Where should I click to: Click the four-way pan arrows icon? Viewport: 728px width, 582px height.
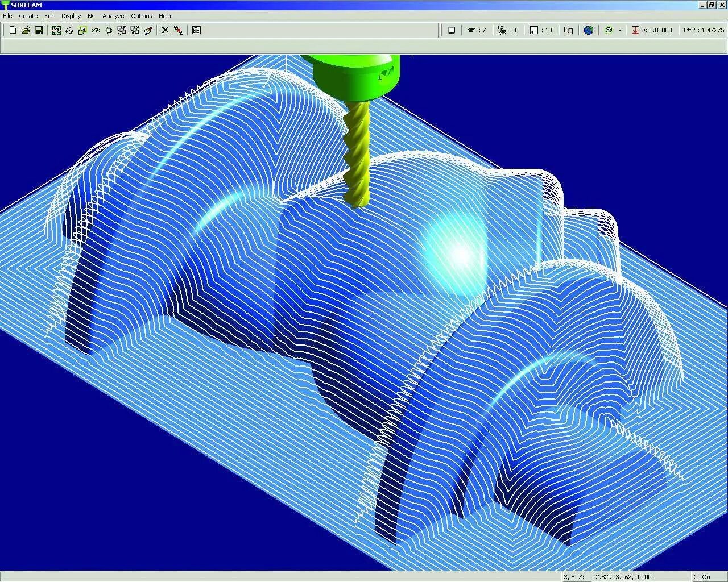[x=109, y=30]
